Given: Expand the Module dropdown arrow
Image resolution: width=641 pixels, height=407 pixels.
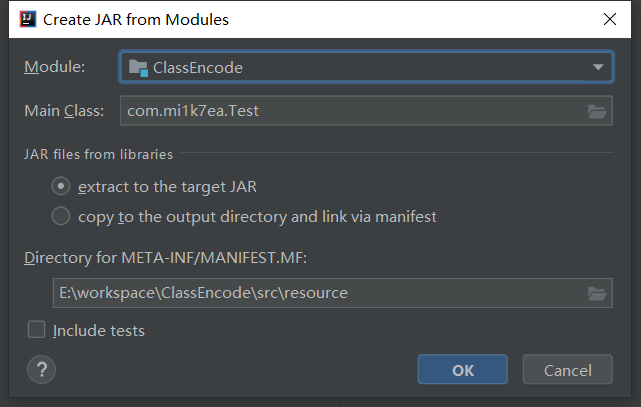Looking at the screenshot, I should (597, 68).
